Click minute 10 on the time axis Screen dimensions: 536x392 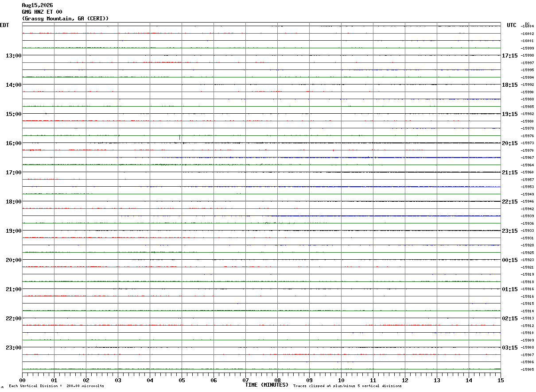coord(341,380)
